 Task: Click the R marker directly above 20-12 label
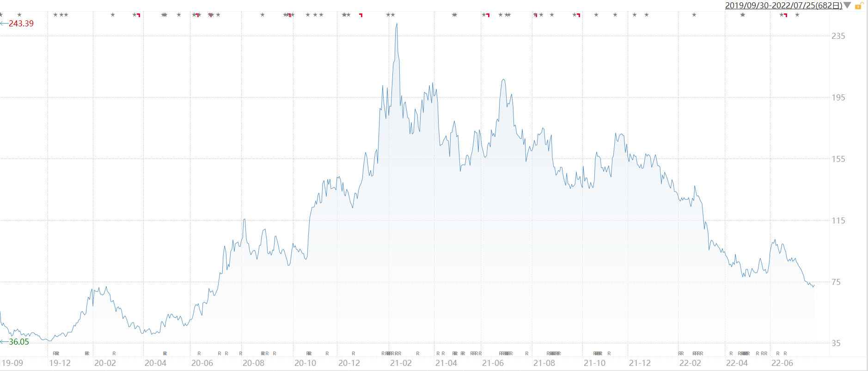click(354, 353)
